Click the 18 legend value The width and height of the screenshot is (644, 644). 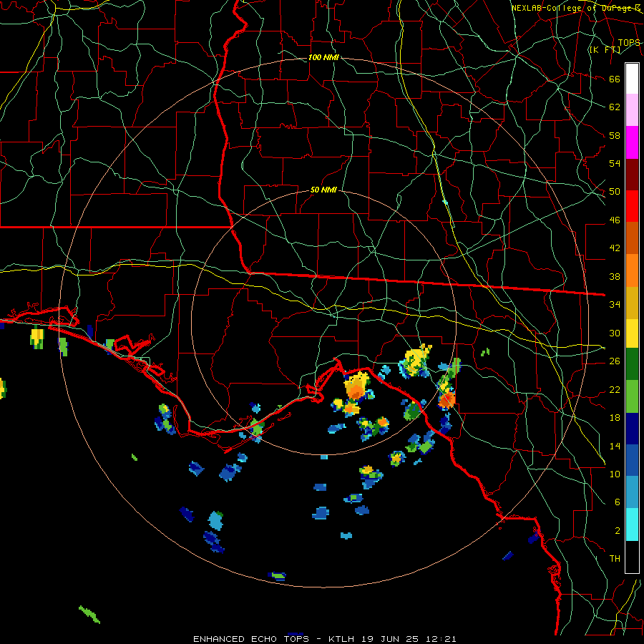[x=615, y=418]
